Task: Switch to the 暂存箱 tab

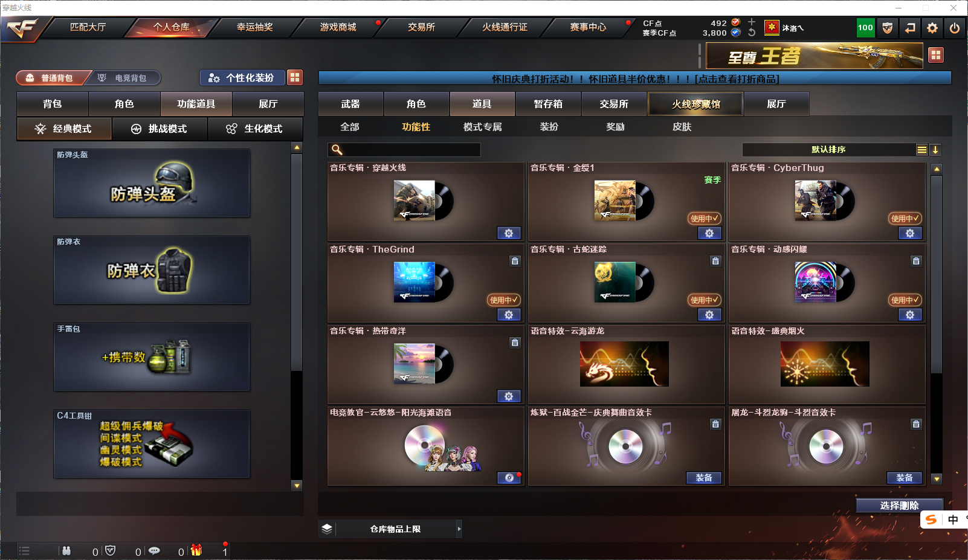Action: coord(548,104)
